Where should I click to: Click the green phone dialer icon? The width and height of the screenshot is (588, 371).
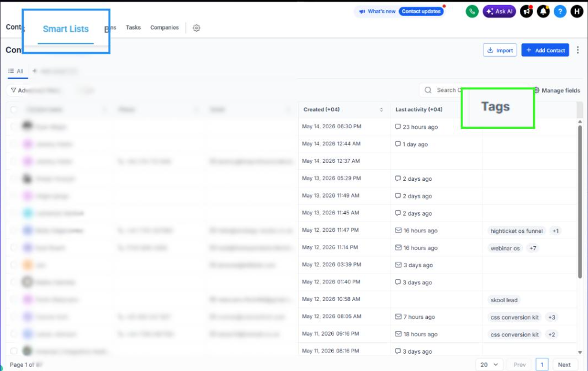pos(472,12)
